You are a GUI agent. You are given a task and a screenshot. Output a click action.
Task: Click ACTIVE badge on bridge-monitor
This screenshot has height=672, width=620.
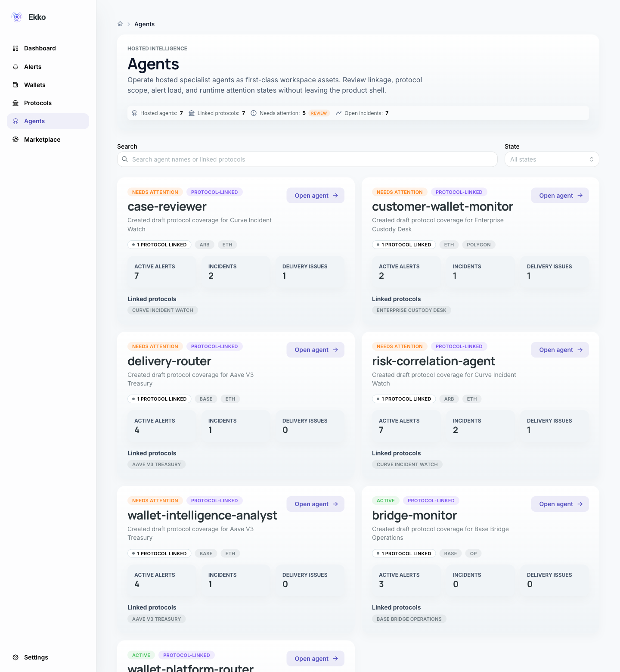point(386,501)
